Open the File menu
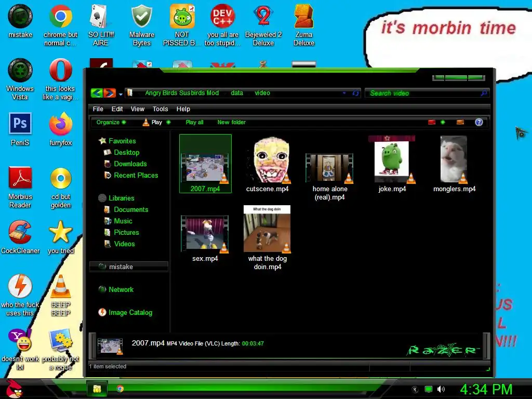 click(x=98, y=109)
